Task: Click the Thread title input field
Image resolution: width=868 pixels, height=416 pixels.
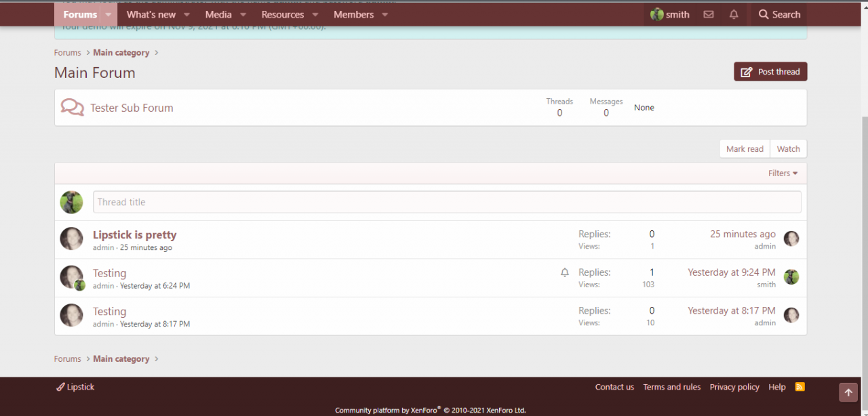Action: [x=446, y=202]
